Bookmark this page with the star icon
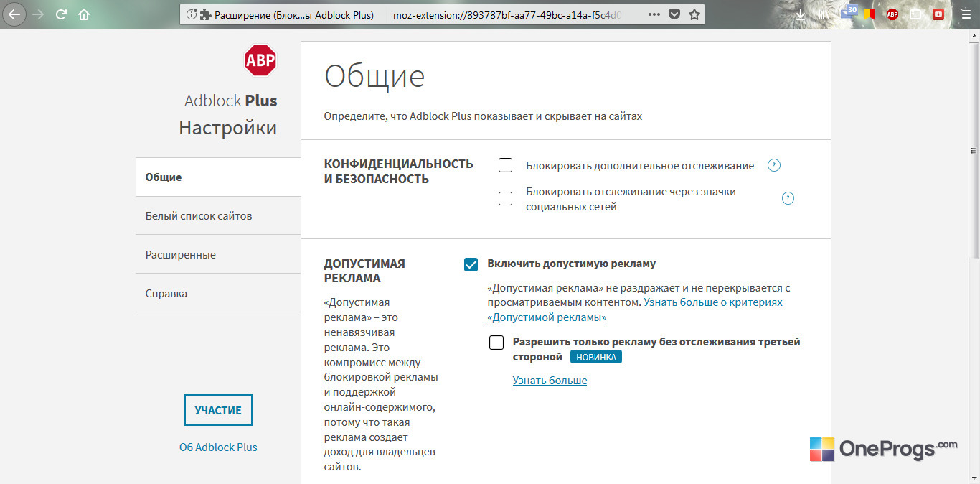The width and height of the screenshot is (980, 484). (x=694, y=14)
